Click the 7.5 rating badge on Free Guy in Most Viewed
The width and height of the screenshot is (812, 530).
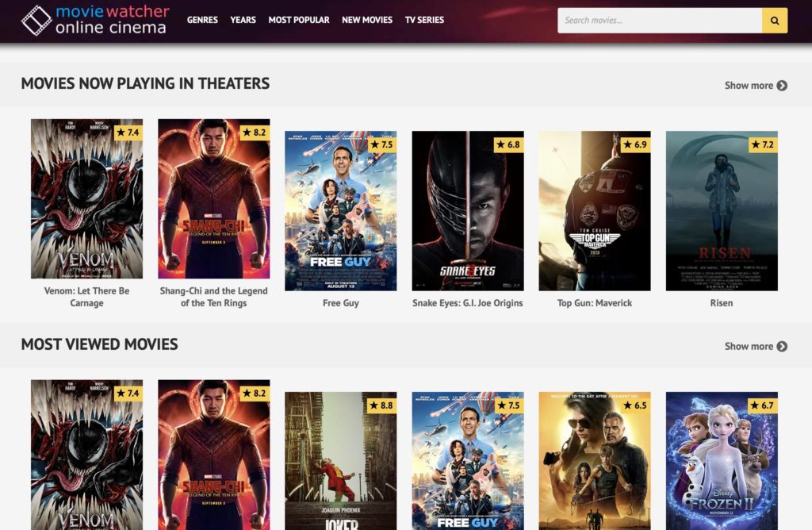click(509, 405)
